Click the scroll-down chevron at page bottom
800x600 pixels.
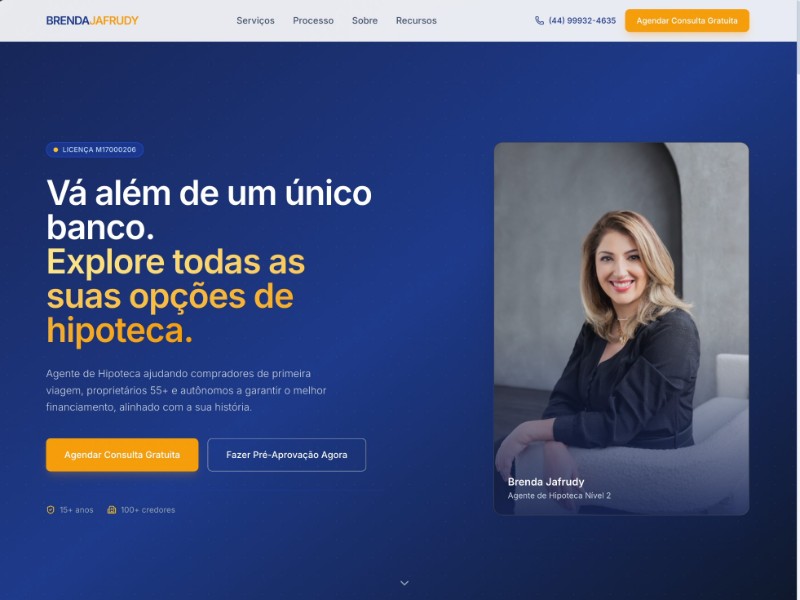(404, 583)
